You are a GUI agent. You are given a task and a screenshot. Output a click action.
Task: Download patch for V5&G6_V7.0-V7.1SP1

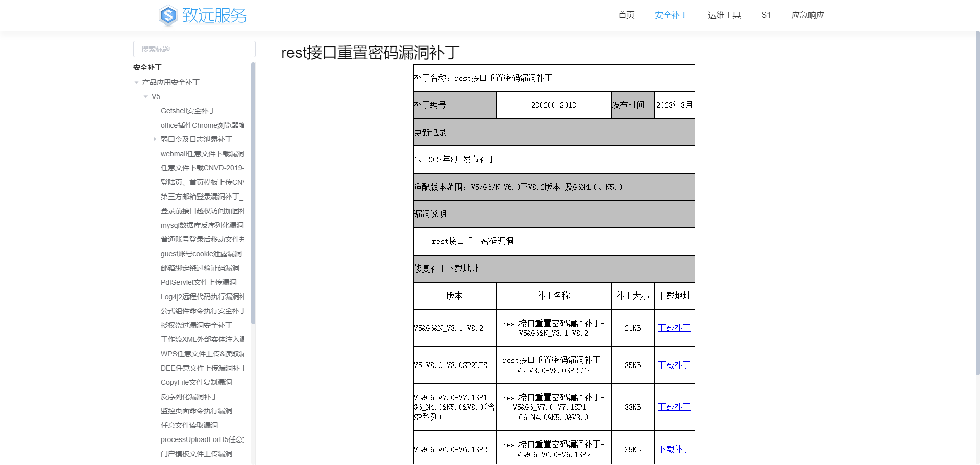674,407
